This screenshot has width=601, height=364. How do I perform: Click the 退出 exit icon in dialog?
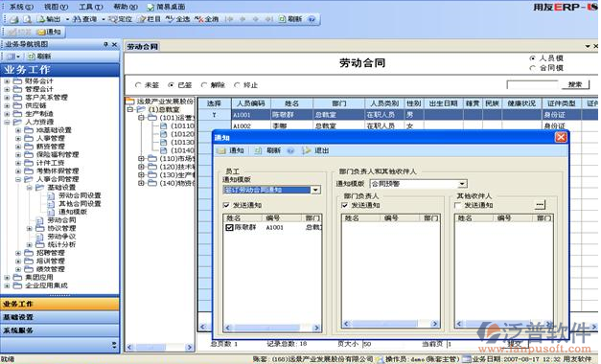pyautogui.click(x=306, y=150)
